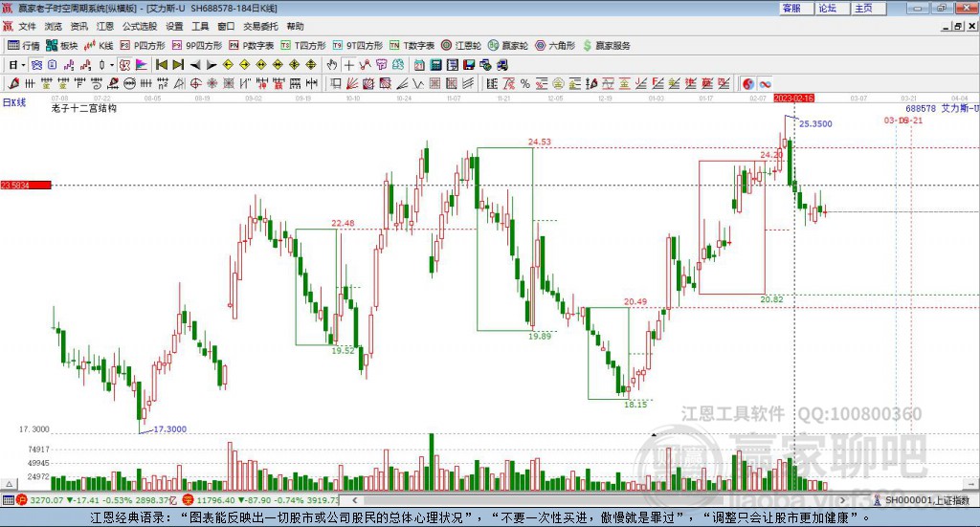This screenshot has width=980, height=527.
Task: Click the 主页 homepage button
Action: [x=868, y=8]
